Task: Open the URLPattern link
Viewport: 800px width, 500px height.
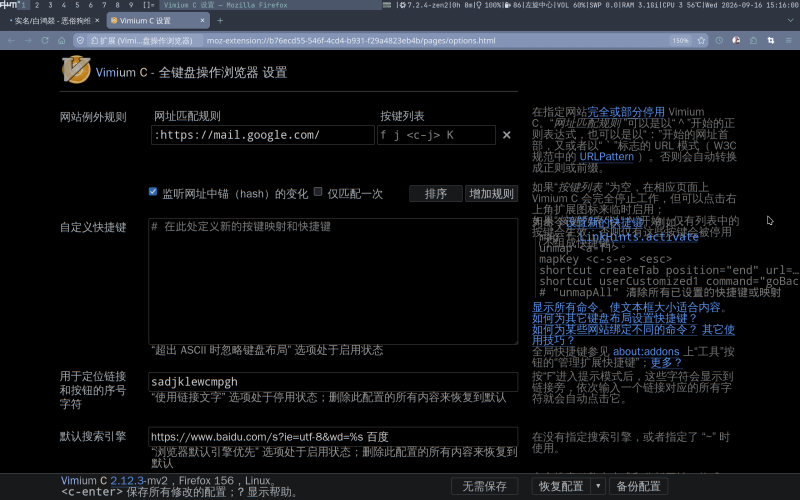Action: [x=607, y=157]
